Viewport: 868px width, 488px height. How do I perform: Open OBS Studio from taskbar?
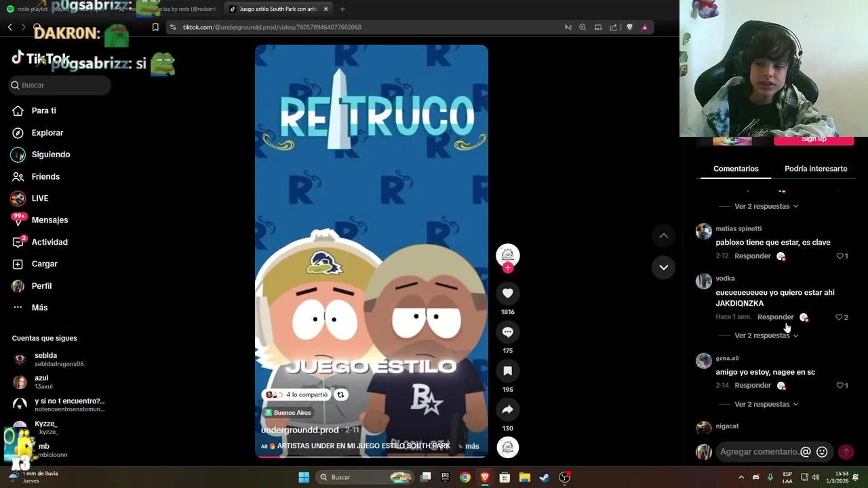point(564,477)
